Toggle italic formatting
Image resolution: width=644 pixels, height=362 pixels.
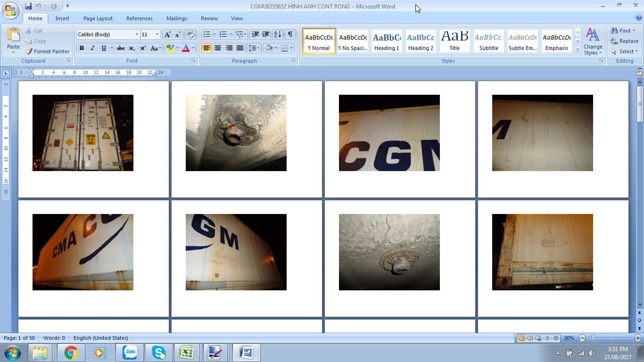92,48
